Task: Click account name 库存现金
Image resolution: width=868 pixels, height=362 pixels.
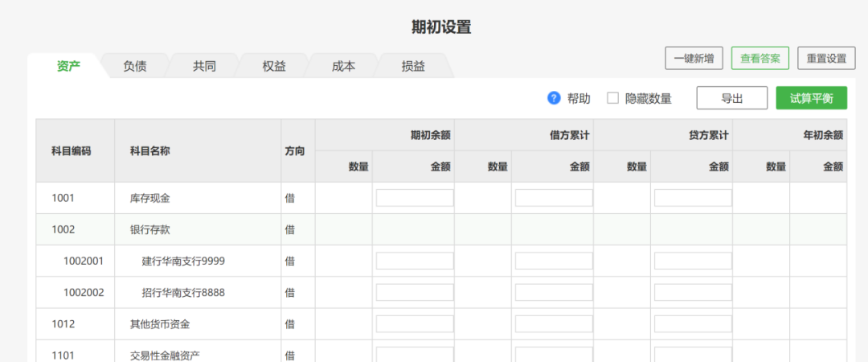Action: (x=150, y=198)
